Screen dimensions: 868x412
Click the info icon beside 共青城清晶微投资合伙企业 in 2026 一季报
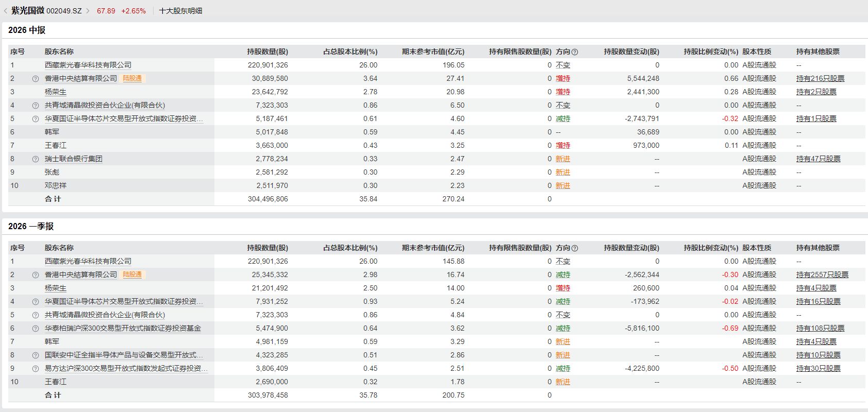[x=36, y=315]
